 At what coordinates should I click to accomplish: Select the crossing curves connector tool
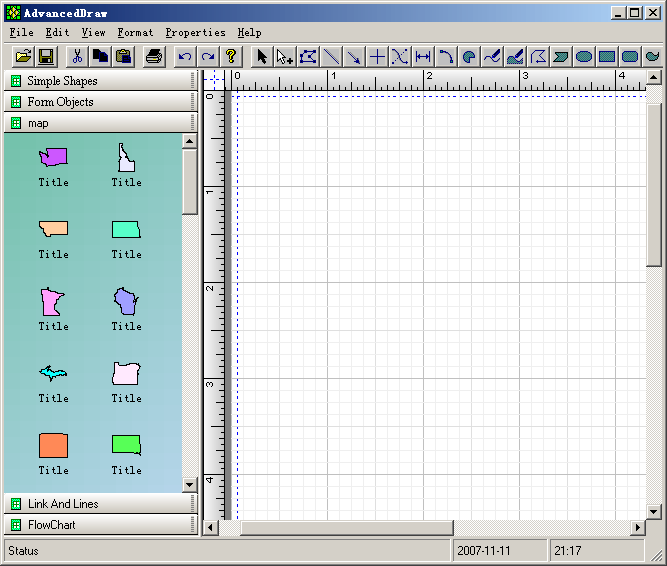(x=400, y=57)
